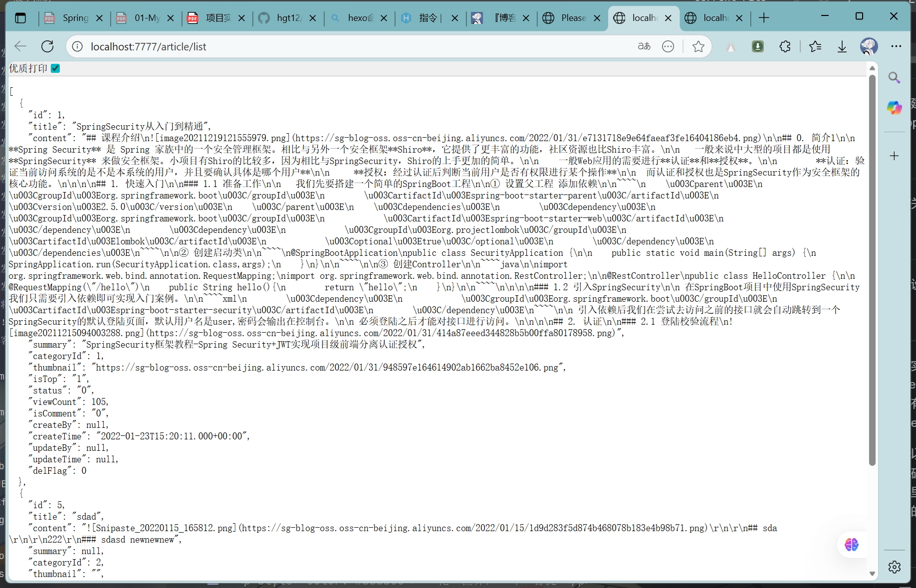
Task: Go back to the previous page
Action: [20, 46]
